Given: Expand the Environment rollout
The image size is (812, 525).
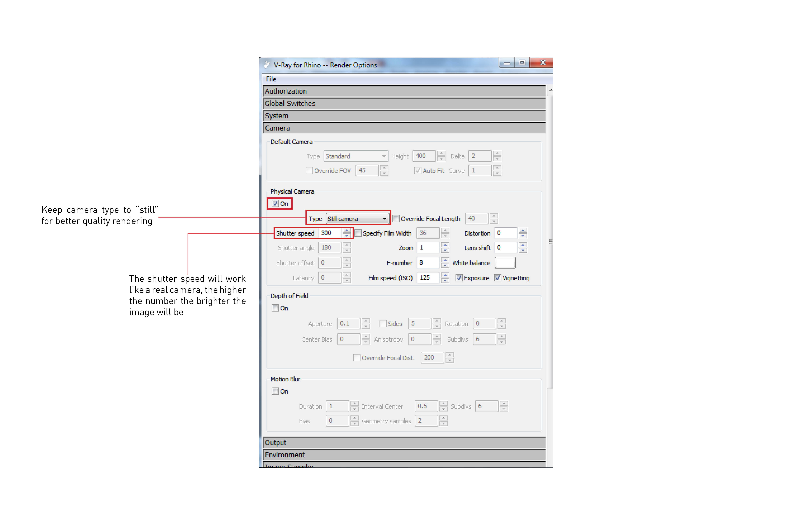Looking at the screenshot, I should pyautogui.click(x=404, y=455).
